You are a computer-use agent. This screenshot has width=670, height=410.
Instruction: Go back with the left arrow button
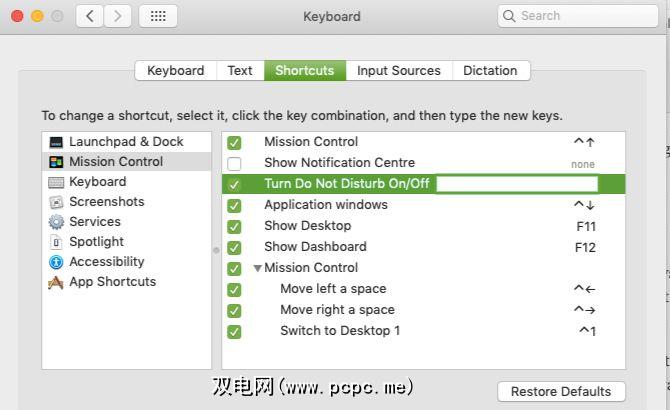pos(90,16)
